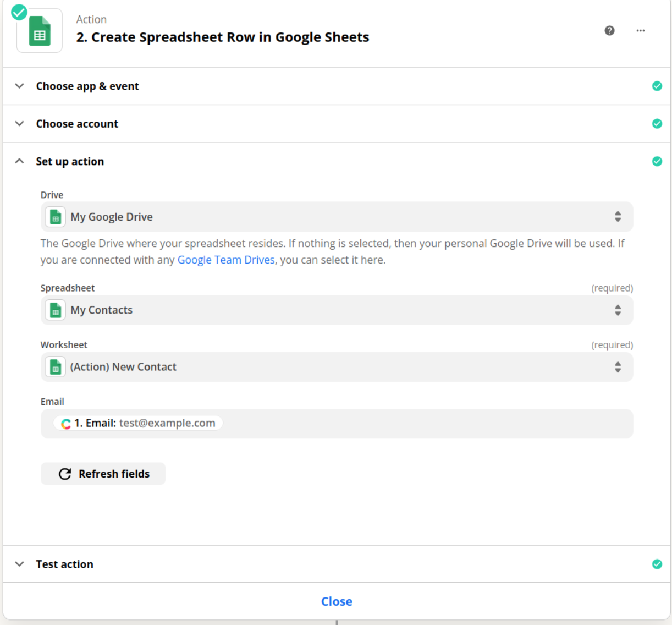Viewport: 672px width, 625px height.
Task: Click the sheet icon in Worksheet field
Action: (x=55, y=367)
